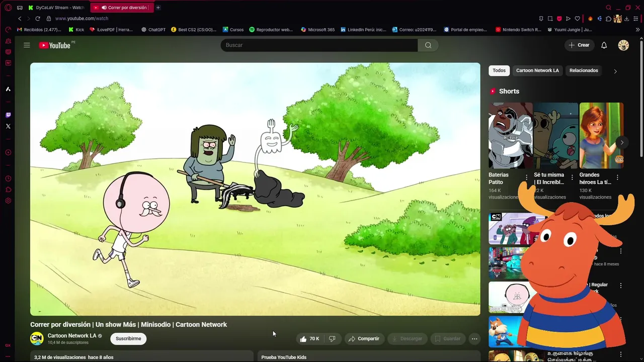Open the Grandes héroes short thumbnail

pyautogui.click(x=601, y=136)
